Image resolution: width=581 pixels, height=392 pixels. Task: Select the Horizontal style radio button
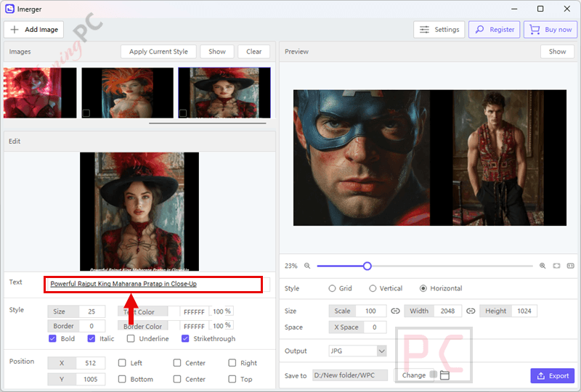(423, 288)
